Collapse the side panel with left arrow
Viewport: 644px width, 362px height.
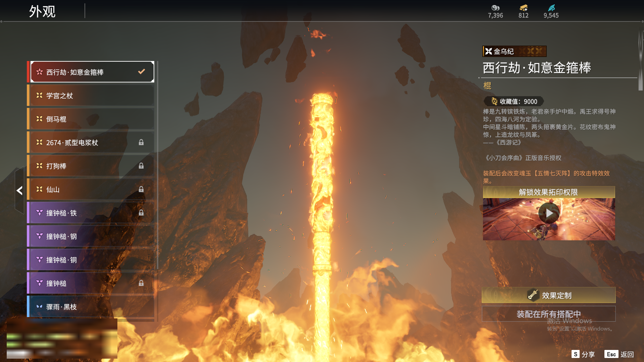[x=19, y=190]
